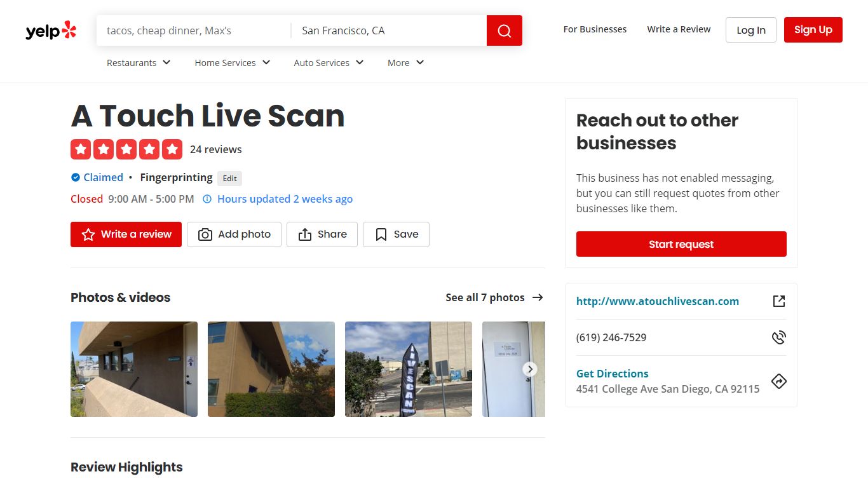This screenshot has width=868, height=488.
Task: Open the Auto Services dropdown
Action: coord(329,62)
